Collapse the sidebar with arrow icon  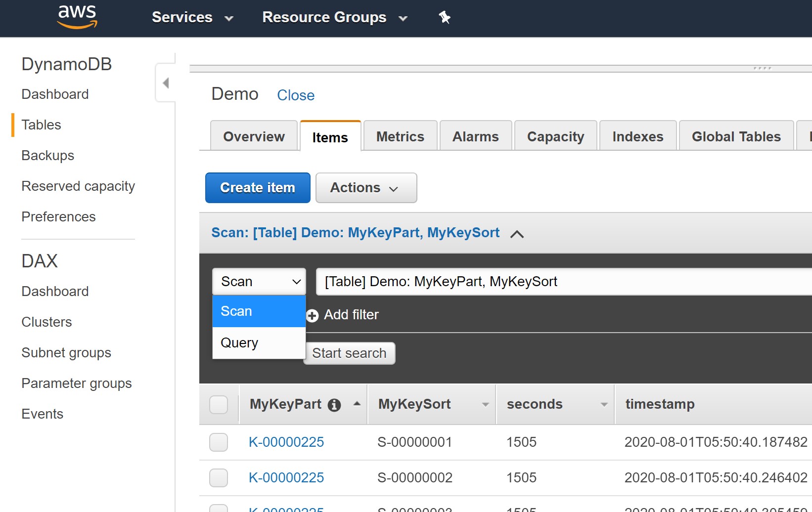click(x=166, y=83)
